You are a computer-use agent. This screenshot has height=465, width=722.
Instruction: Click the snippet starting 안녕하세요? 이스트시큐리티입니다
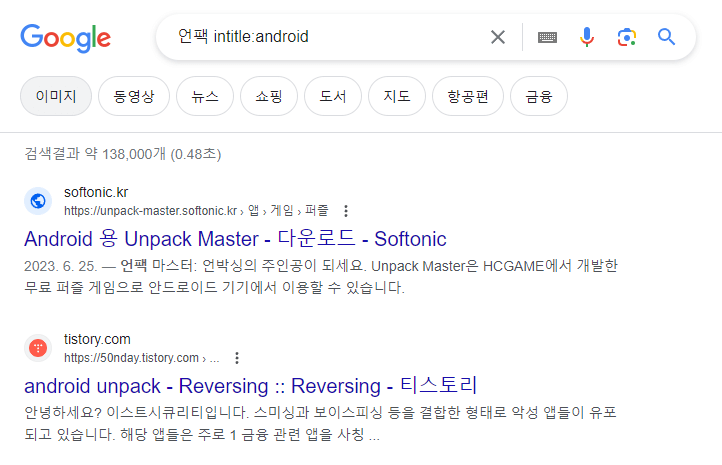[x=320, y=423]
